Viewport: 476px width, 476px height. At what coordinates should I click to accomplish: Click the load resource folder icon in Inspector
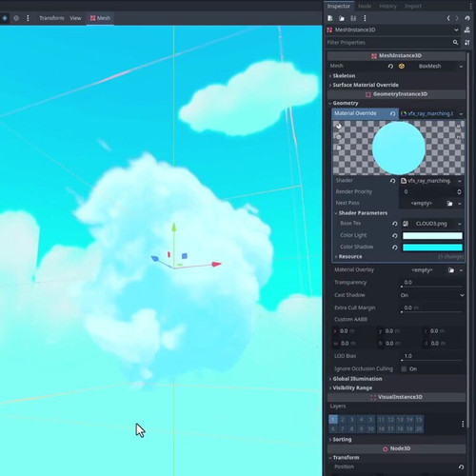tap(342, 18)
